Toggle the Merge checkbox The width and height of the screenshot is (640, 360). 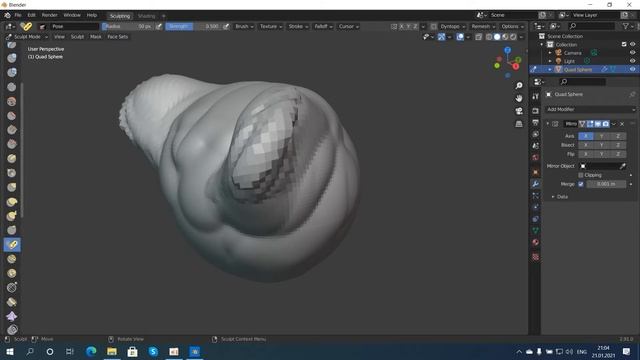click(581, 184)
